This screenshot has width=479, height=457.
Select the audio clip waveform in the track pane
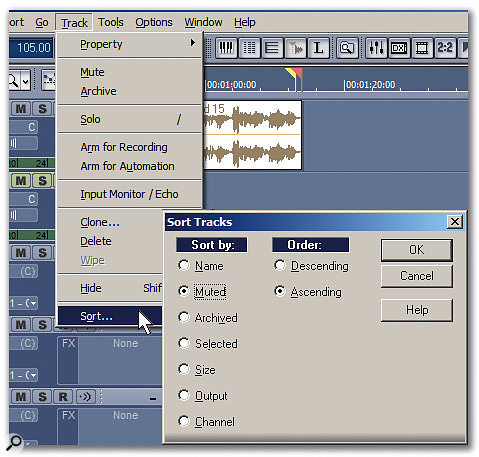(252, 135)
